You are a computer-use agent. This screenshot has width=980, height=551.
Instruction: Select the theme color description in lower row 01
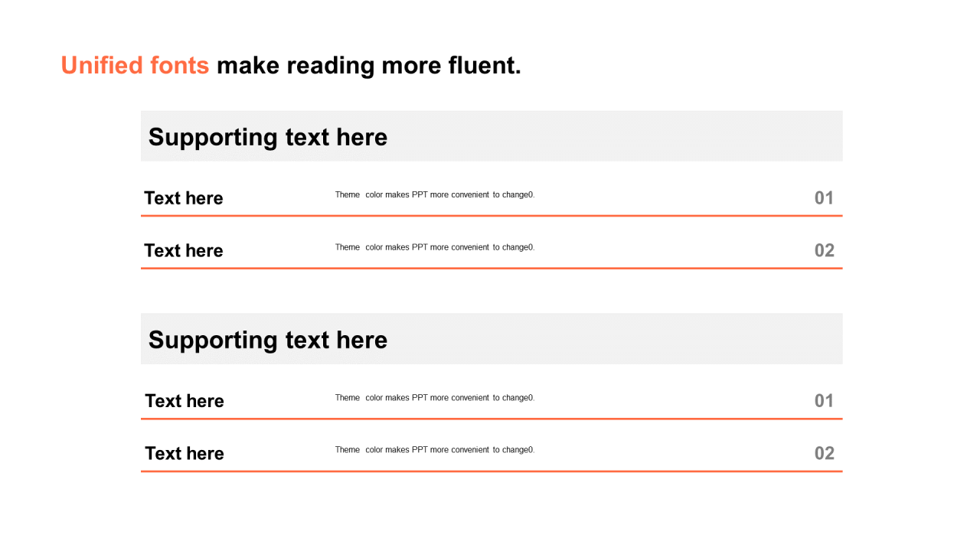435,398
